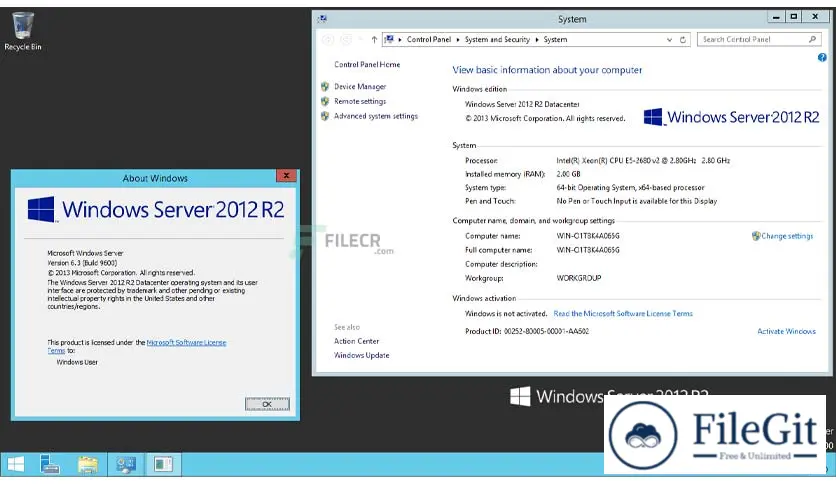The width and height of the screenshot is (836, 484).
Task: Open Help with the blue question icon
Action: tap(822, 58)
